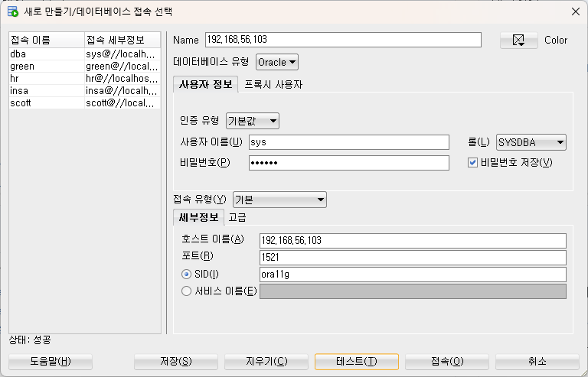Open the 인증 유형 기본값 dropdown

point(253,121)
